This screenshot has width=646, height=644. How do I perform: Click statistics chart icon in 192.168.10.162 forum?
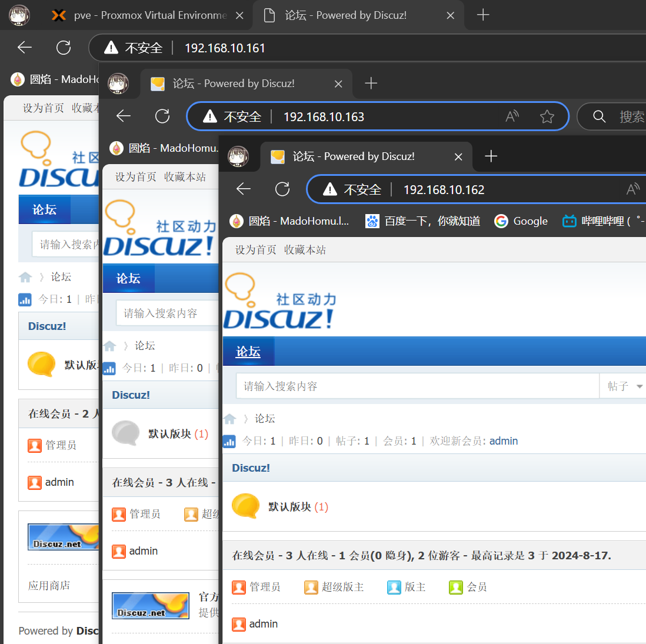(229, 441)
